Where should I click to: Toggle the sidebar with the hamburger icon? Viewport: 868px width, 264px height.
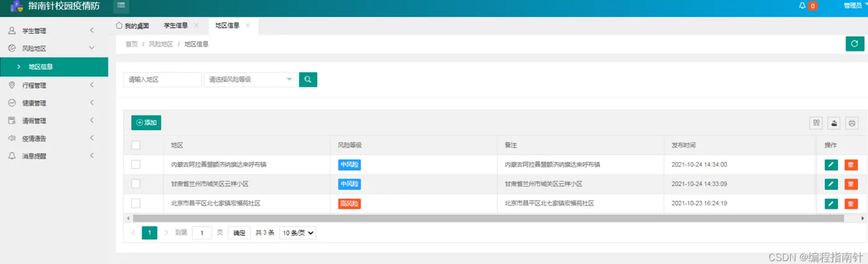(x=121, y=6)
